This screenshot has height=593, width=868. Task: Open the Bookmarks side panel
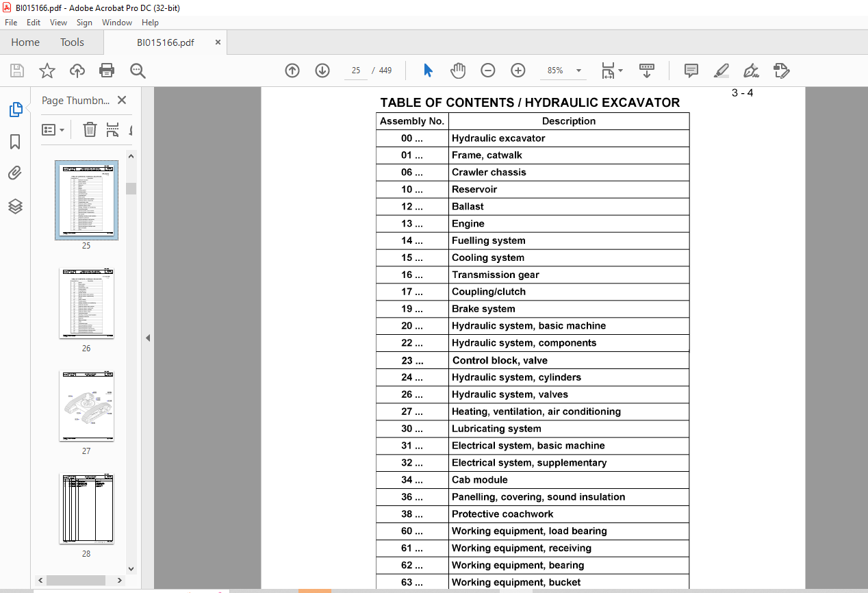[15, 142]
